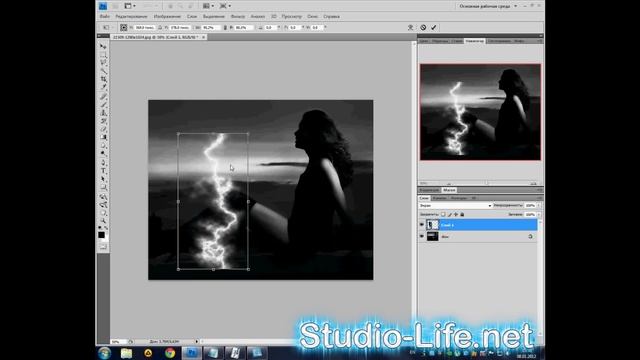Hide the background layer

[x=422, y=236]
